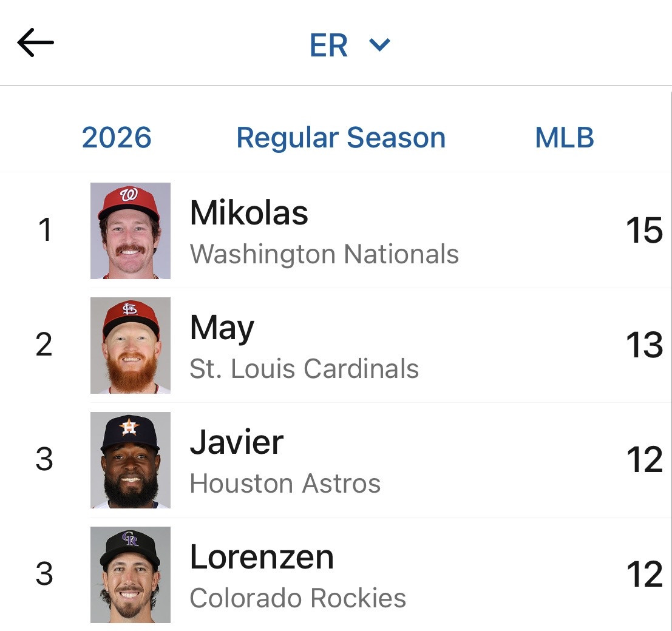This screenshot has height=631, width=672.
Task: Tap the May player name
Action: point(222,328)
